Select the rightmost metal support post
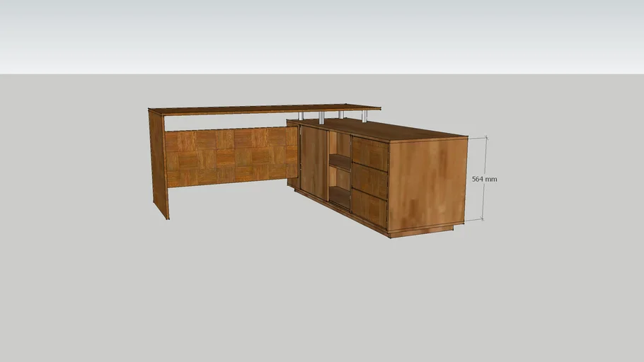This screenshot has height=362, width=644. [364, 116]
